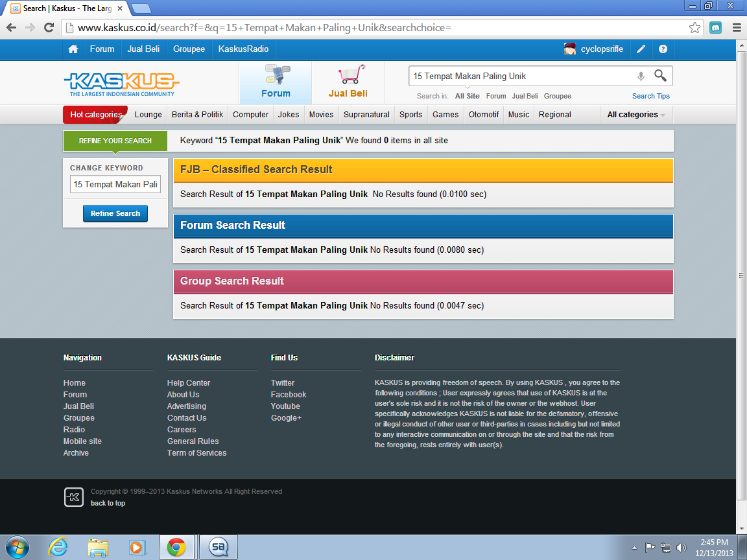
Task: Click the volume speaker tray icon
Action: [682, 548]
